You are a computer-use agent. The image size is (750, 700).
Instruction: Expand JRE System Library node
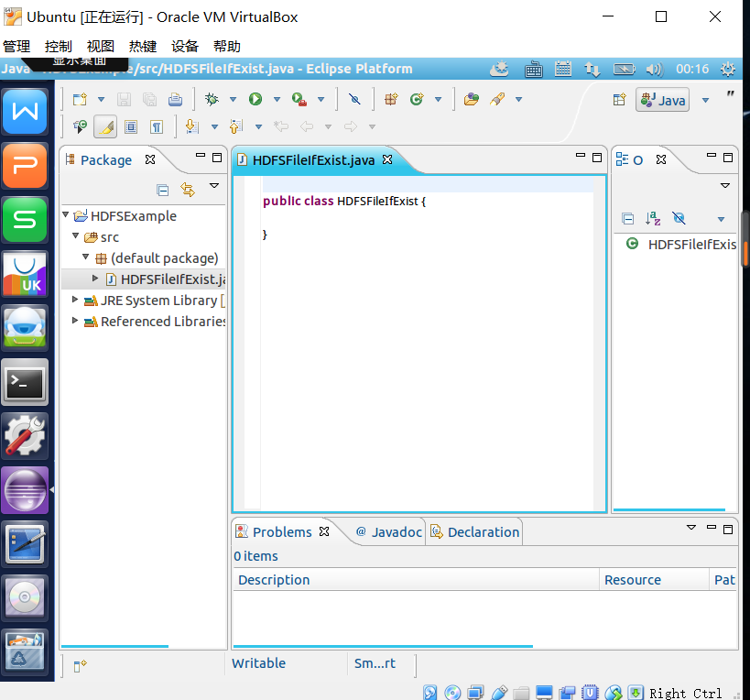point(74,300)
